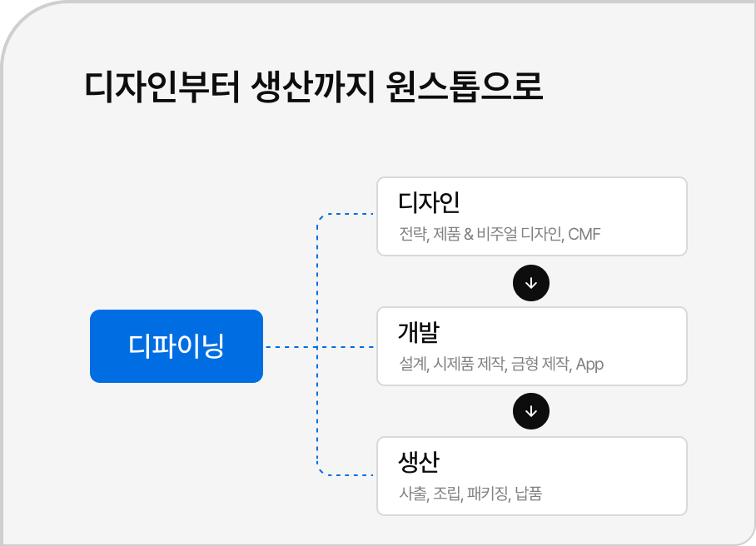The width and height of the screenshot is (756, 546).
Task: Click the text 사출, 조립, 패키징, 납품
Action: coord(470,494)
